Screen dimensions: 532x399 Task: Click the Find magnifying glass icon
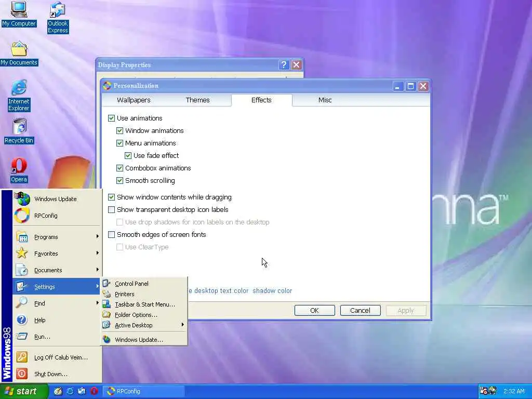22,303
